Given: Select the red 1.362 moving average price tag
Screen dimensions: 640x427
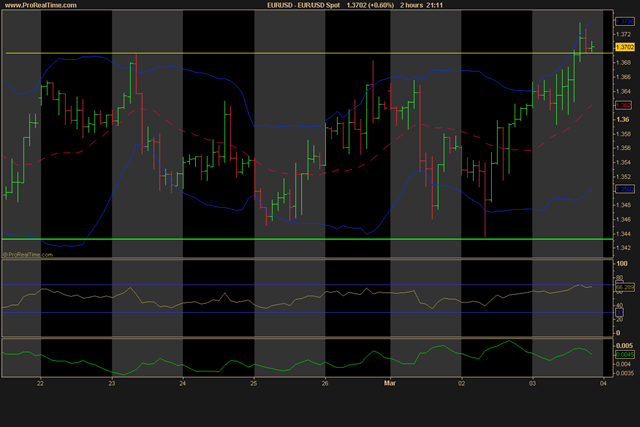Looking at the screenshot, I should [623, 105].
